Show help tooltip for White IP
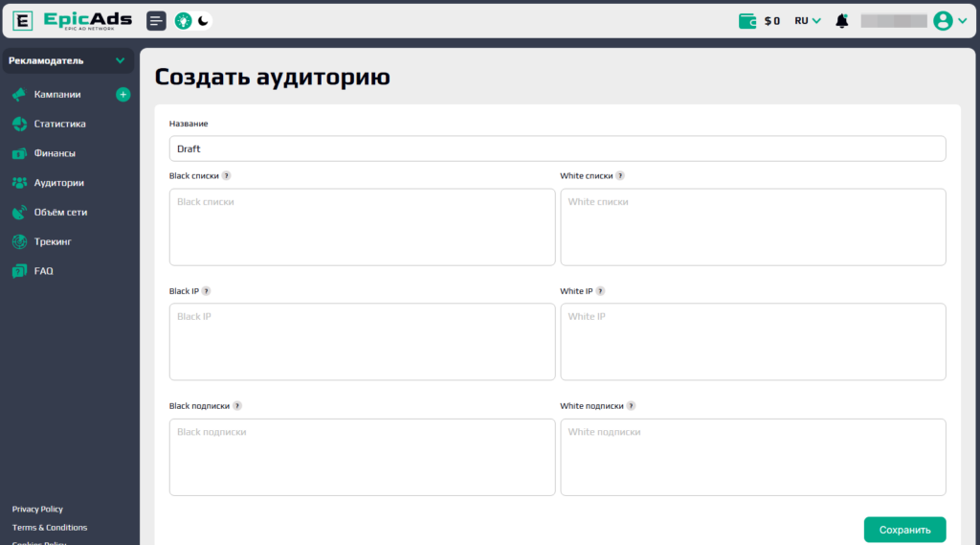Image resolution: width=980 pixels, height=545 pixels. 600,291
